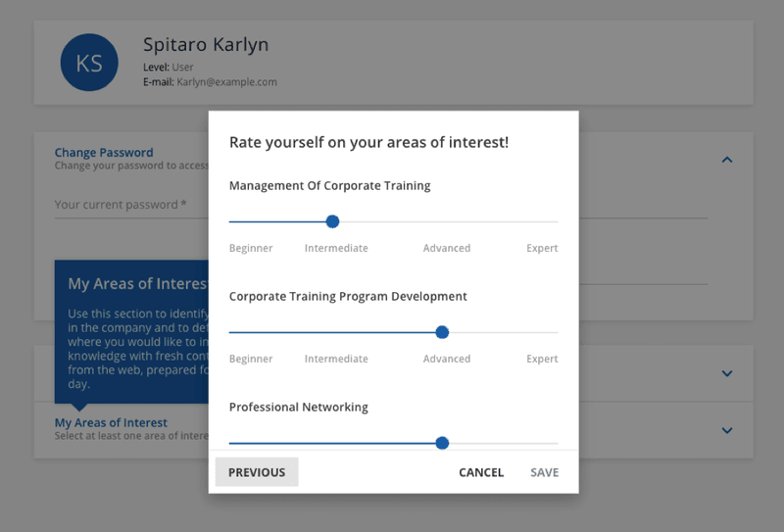Adjust the Management Of Corporate Training slider handle
The height and width of the screenshot is (532, 784).
332,221
